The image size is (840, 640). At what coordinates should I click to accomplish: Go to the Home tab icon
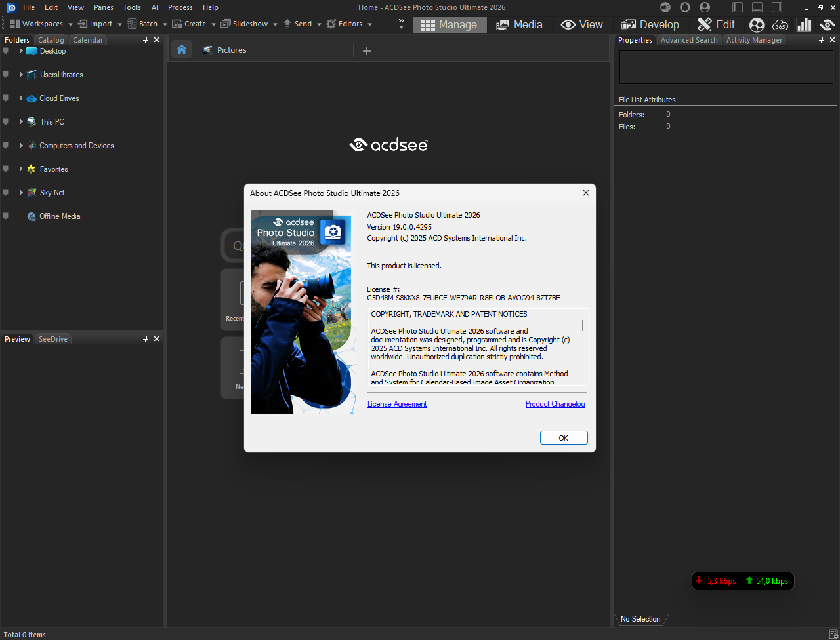click(182, 50)
